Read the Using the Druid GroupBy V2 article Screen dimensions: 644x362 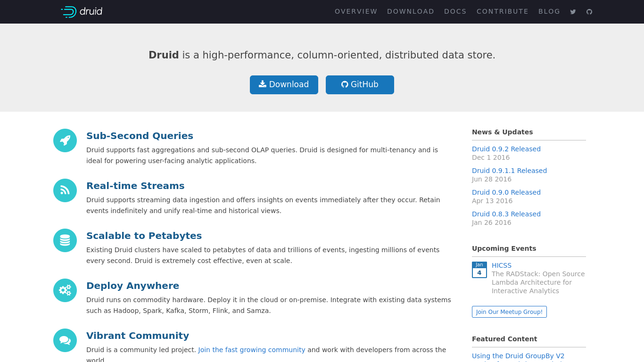coord(518,355)
